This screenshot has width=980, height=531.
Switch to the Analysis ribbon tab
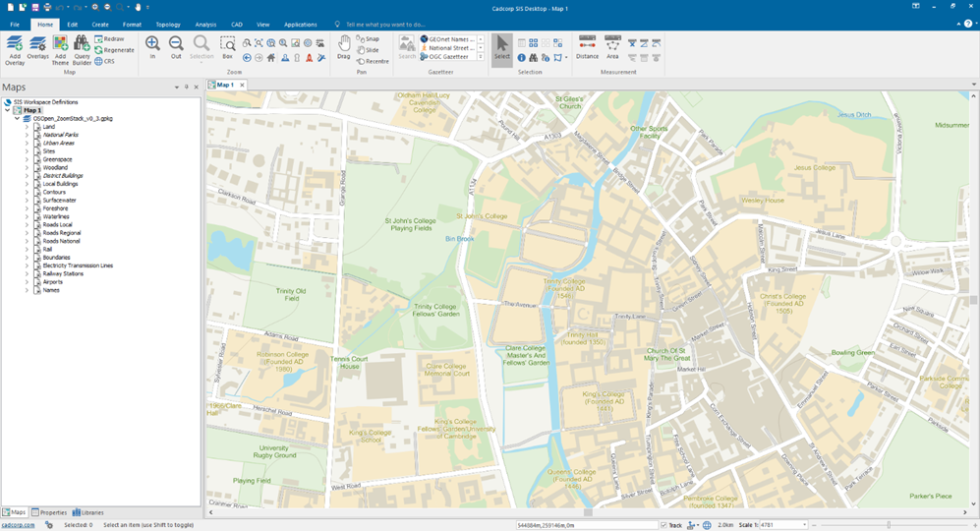205,25
